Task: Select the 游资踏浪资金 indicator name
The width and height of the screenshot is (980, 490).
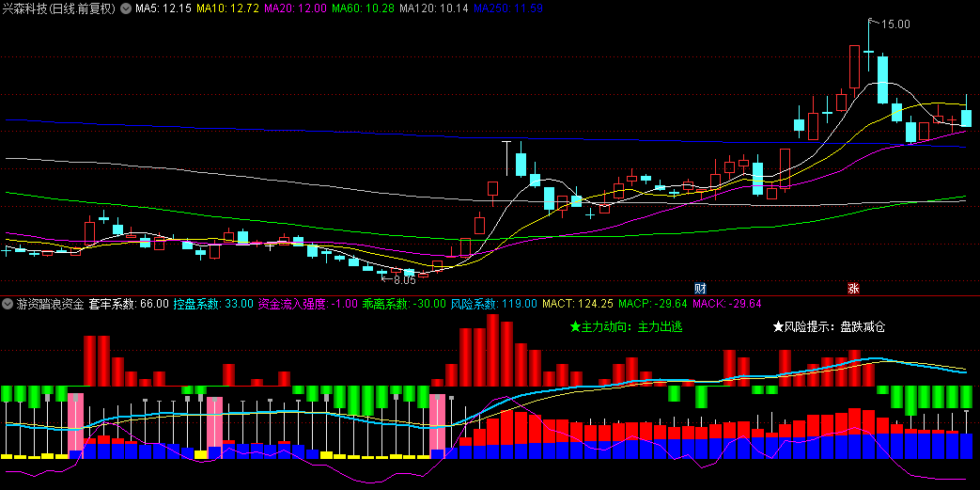Action: 50,304
